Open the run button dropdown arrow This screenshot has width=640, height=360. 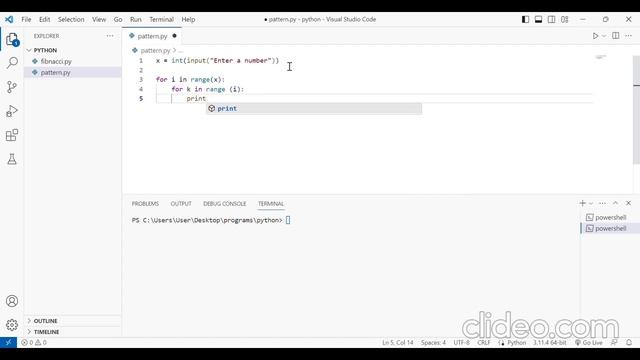pyautogui.click(x=604, y=36)
